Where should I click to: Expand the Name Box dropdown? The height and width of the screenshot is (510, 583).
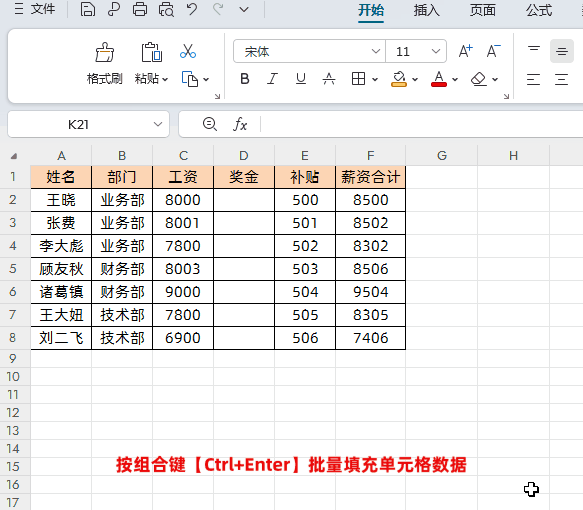tap(158, 124)
